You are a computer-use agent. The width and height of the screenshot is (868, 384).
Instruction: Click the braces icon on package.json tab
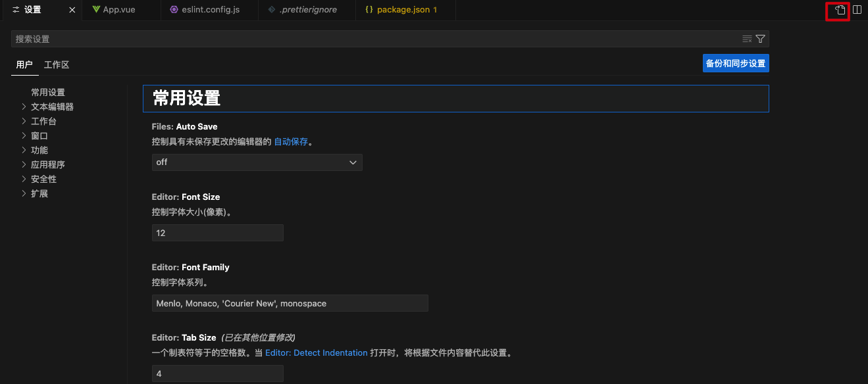(x=369, y=10)
